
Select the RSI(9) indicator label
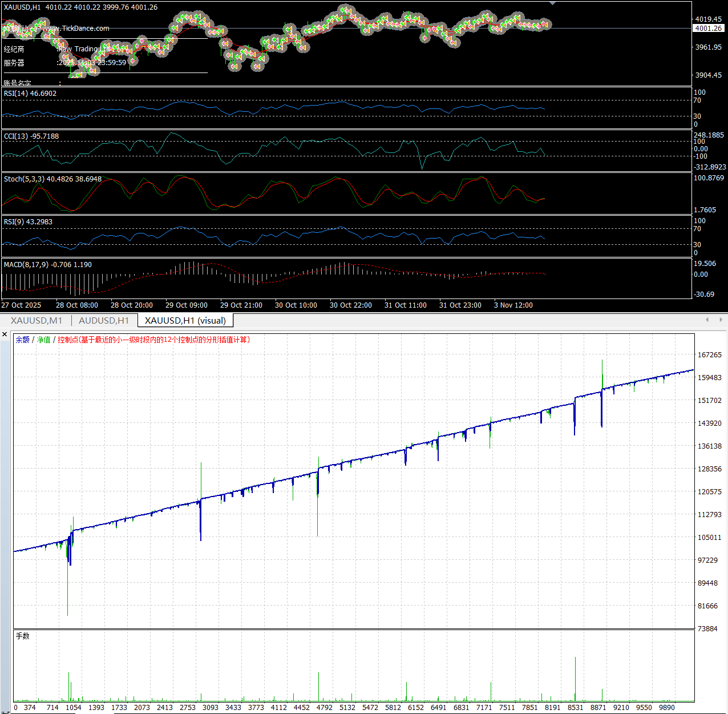pyautogui.click(x=28, y=222)
